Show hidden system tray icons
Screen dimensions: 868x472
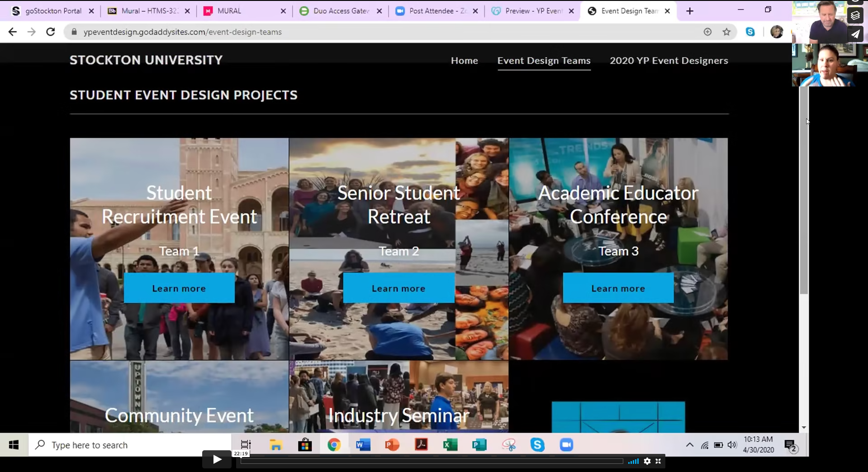coord(689,445)
